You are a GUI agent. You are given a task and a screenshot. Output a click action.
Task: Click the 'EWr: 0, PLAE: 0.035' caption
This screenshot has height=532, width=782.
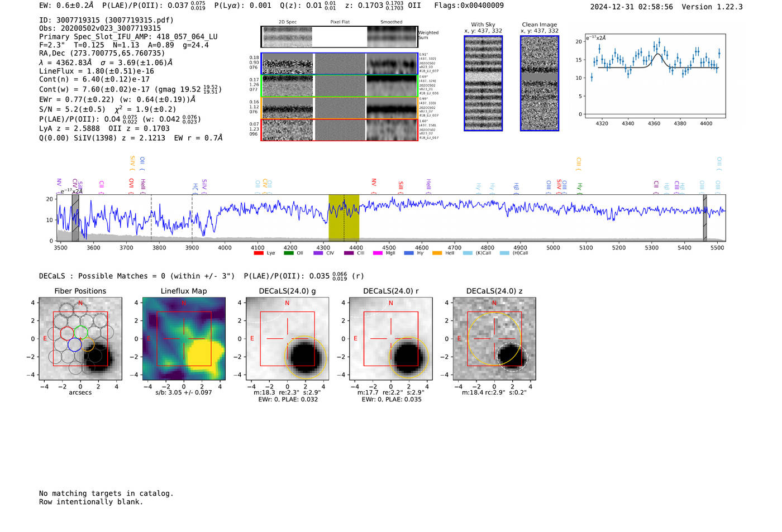coord(391,399)
